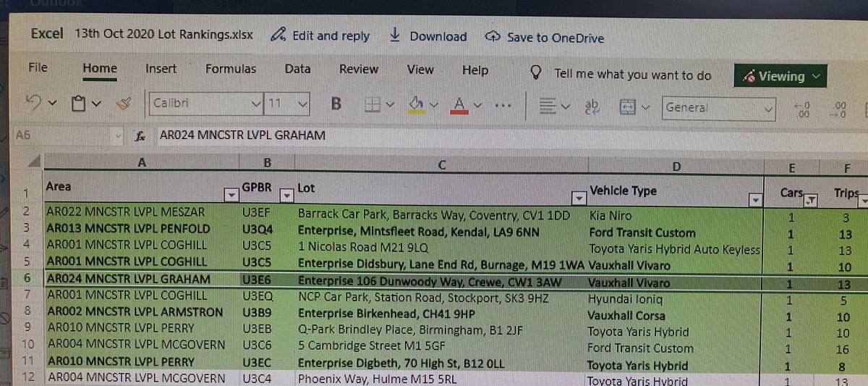Image resolution: width=868 pixels, height=386 pixels.
Task: Click cell AR022 MNCSTR LVPL MESZAR
Action: coord(125,212)
